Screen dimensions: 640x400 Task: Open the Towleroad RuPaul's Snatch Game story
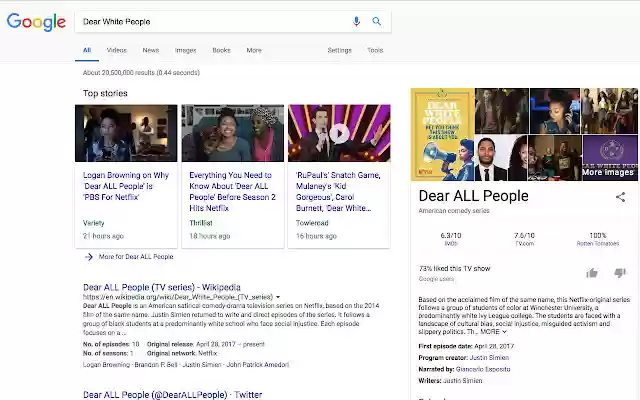(x=338, y=191)
